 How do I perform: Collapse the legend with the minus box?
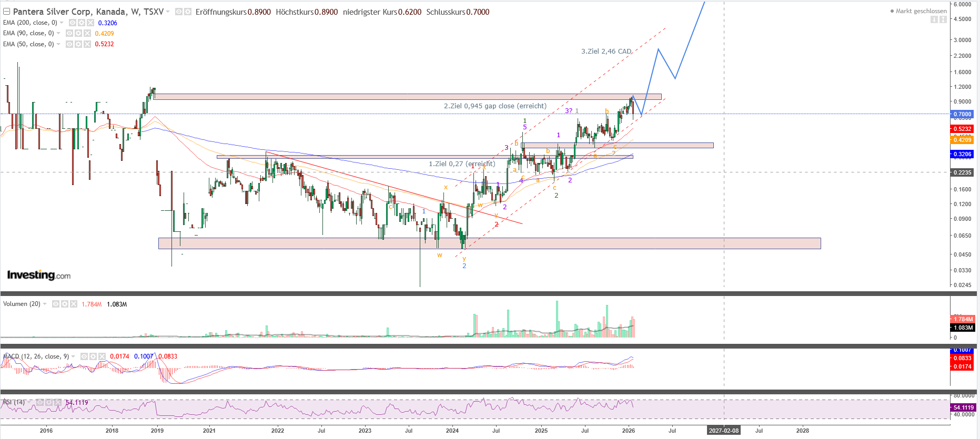7,12
